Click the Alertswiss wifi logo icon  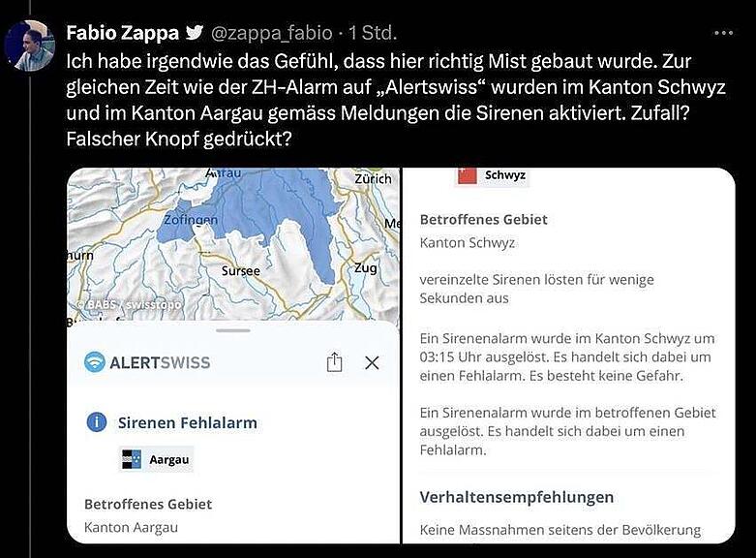95,362
